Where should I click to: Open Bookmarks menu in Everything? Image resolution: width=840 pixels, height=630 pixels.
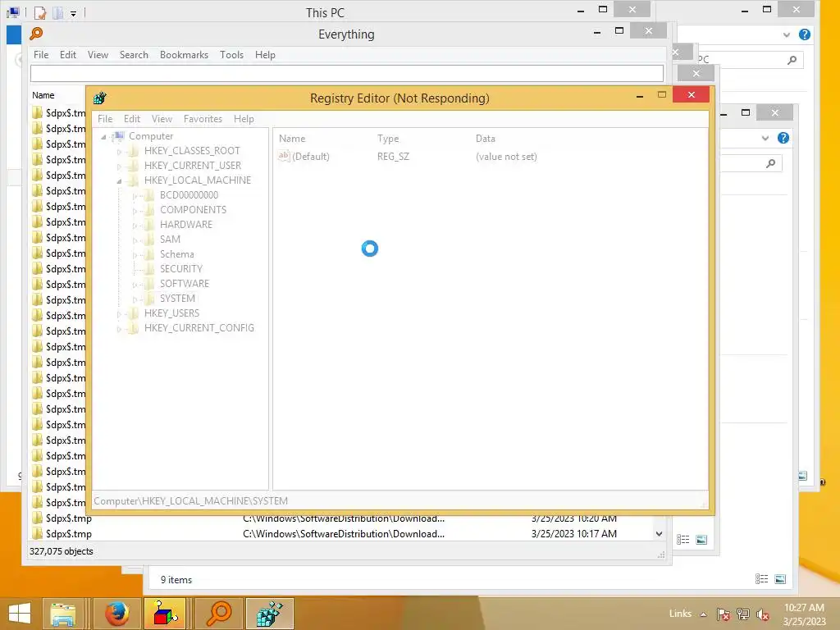click(x=184, y=55)
